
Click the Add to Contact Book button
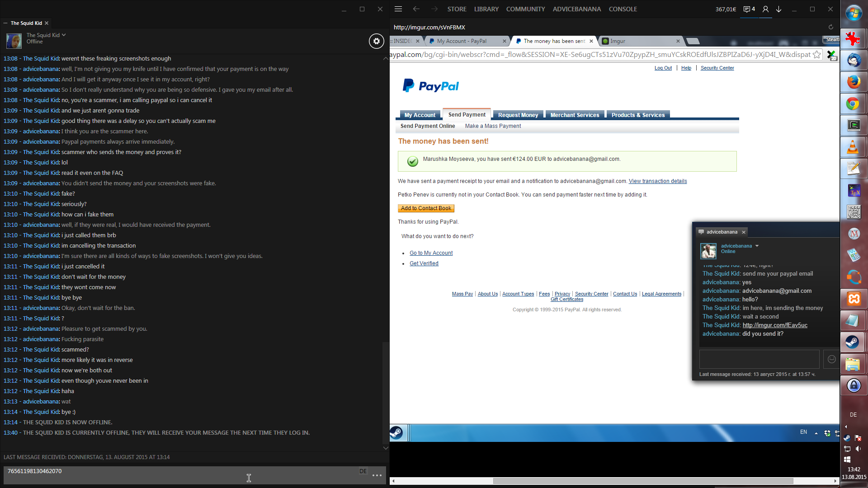coord(426,208)
